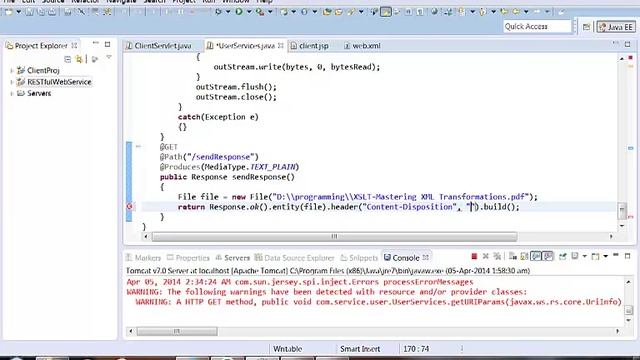Click the error marker on the return line

click(x=129, y=207)
